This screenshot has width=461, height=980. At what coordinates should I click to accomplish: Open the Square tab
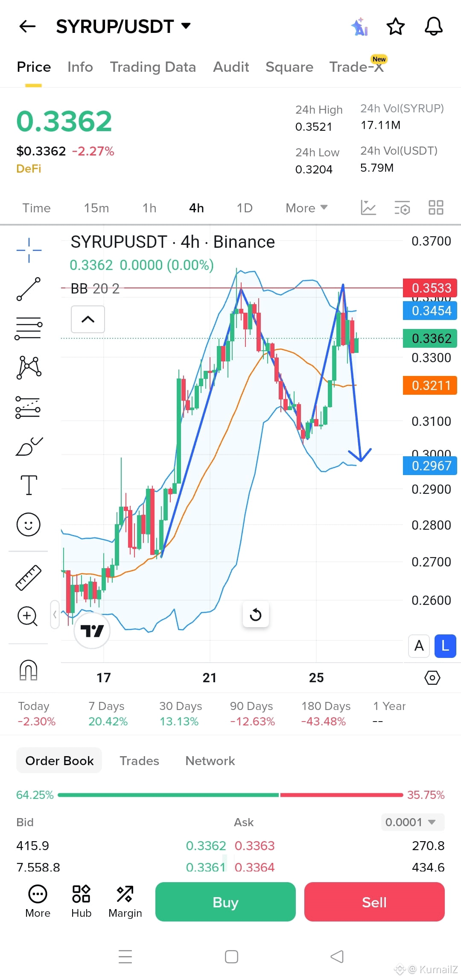[289, 67]
